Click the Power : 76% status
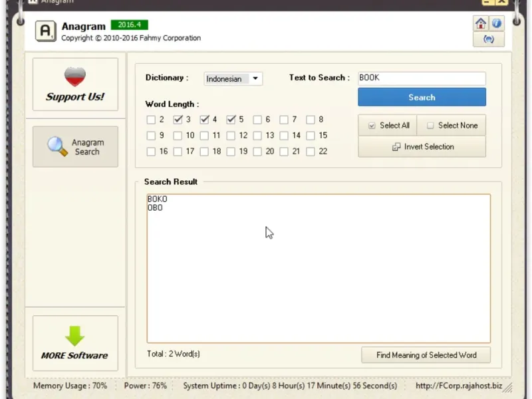 point(145,386)
